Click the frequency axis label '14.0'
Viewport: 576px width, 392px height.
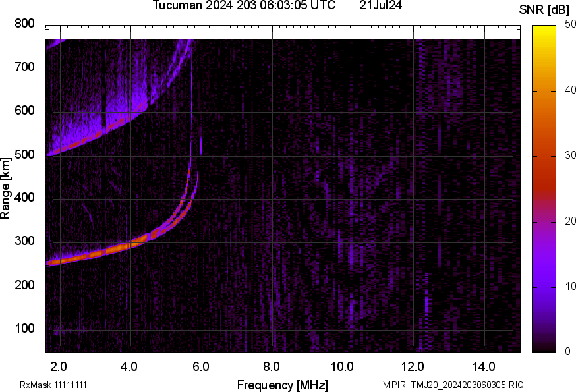coord(484,366)
